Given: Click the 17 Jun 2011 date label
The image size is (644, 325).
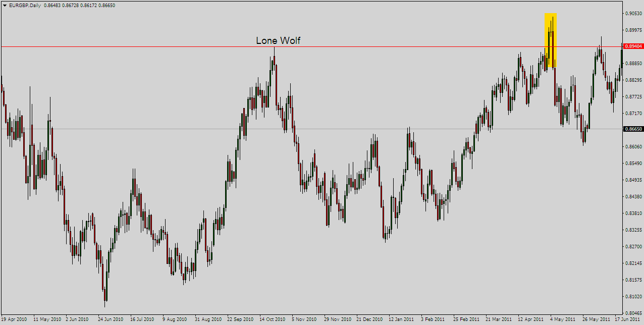Looking at the screenshot, I should click(628, 319).
